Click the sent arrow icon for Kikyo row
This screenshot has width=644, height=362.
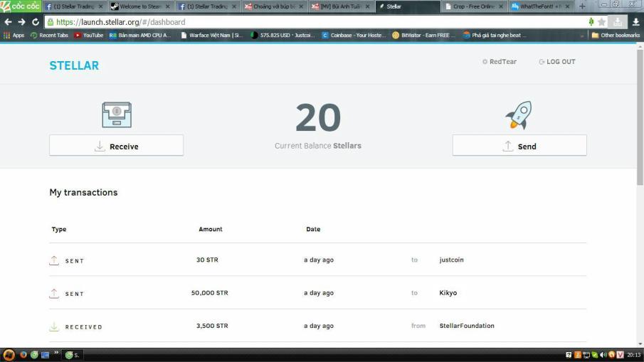coord(54,294)
